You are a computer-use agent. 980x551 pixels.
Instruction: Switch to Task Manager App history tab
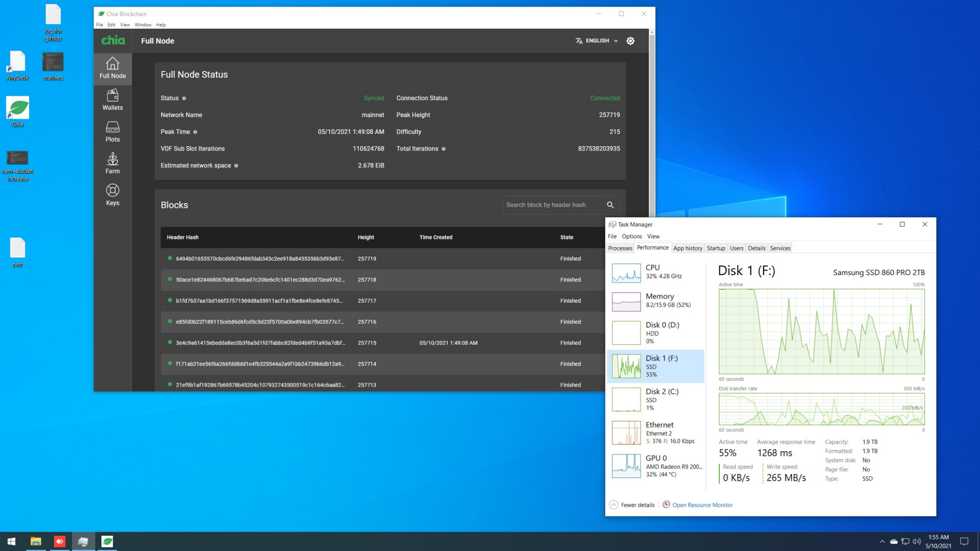point(688,248)
